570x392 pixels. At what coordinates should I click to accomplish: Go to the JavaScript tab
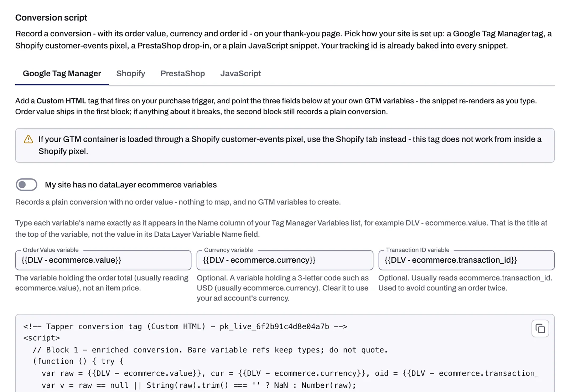coord(240,73)
